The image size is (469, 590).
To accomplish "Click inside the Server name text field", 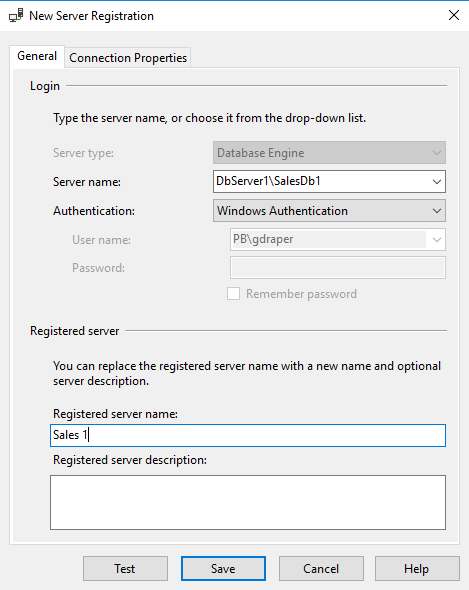I will pyautogui.click(x=321, y=181).
